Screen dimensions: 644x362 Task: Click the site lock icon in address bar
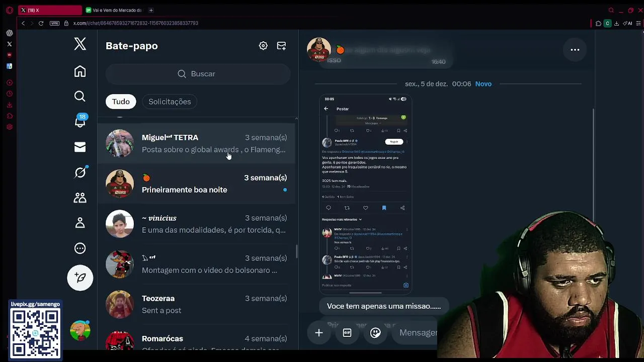(x=66, y=23)
